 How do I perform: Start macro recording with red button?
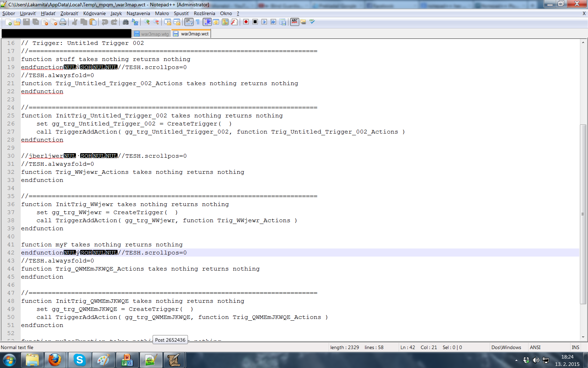pos(246,22)
